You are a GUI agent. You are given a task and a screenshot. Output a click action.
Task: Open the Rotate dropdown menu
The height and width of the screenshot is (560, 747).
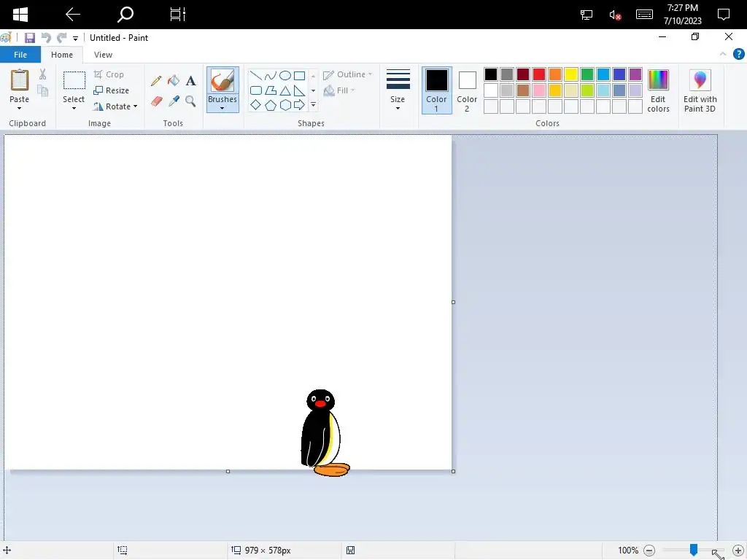[116, 106]
